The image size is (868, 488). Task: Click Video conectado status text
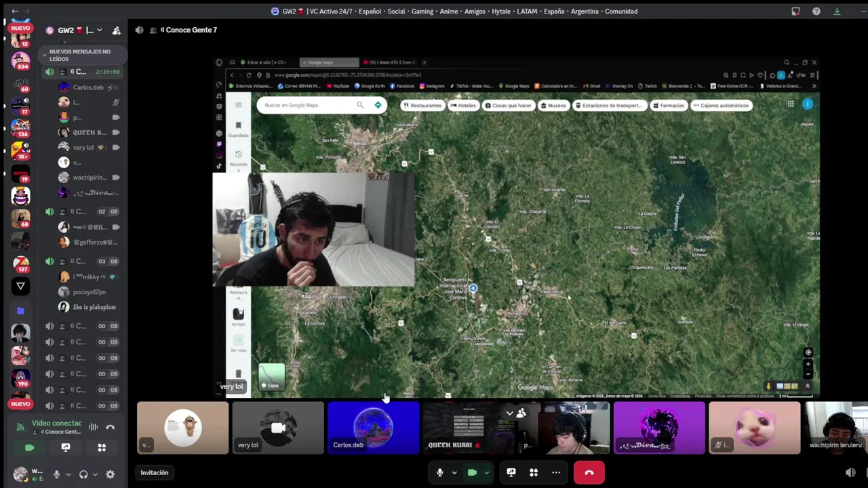56,423
